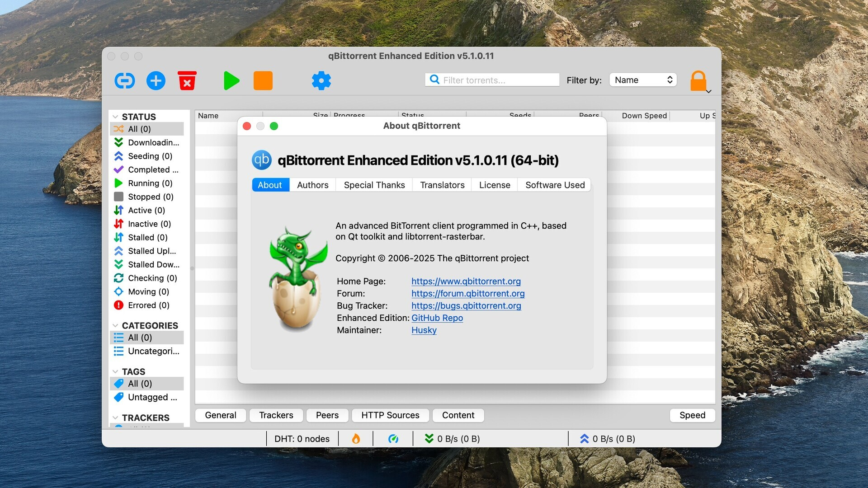The width and height of the screenshot is (868, 488).
Task: Select the Stalled (0) filter
Action: pyautogui.click(x=147, y=237)
